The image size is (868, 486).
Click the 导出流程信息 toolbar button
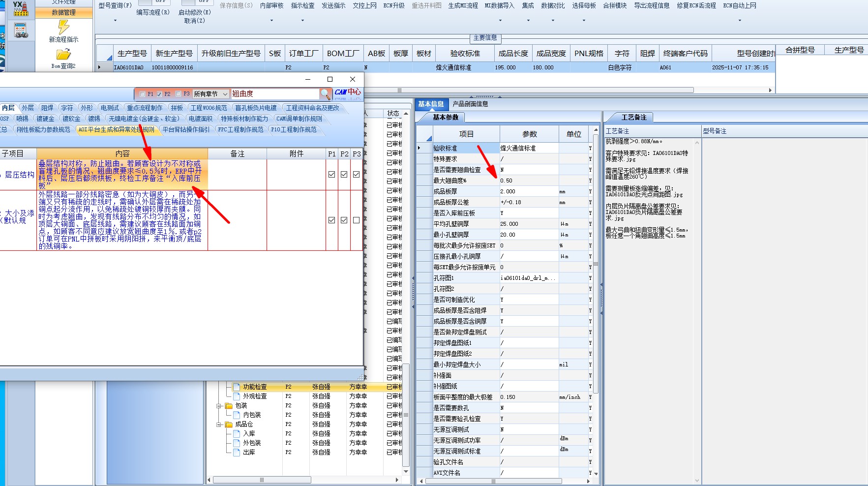(x=652, y=5)
